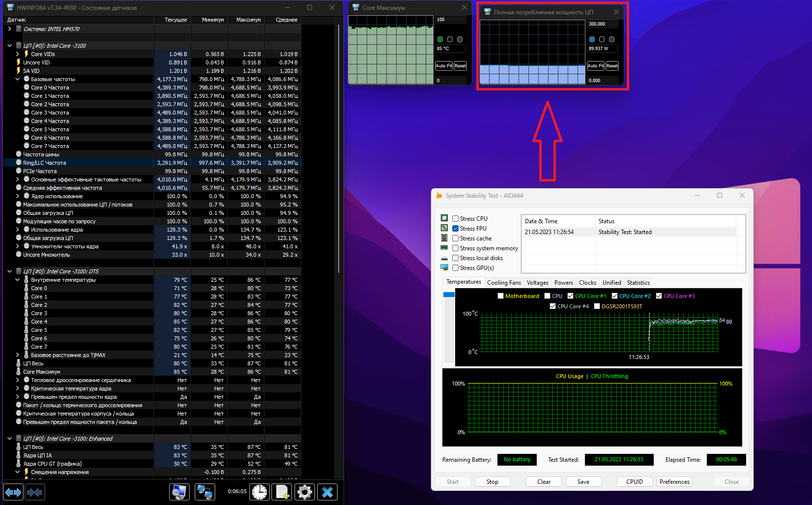Image resolution: width=812 pixels, height=505 pixels.
Task: Open HWiNFO sensor settings gear icon
Action: pyautogui.click(x=305, y=492)
